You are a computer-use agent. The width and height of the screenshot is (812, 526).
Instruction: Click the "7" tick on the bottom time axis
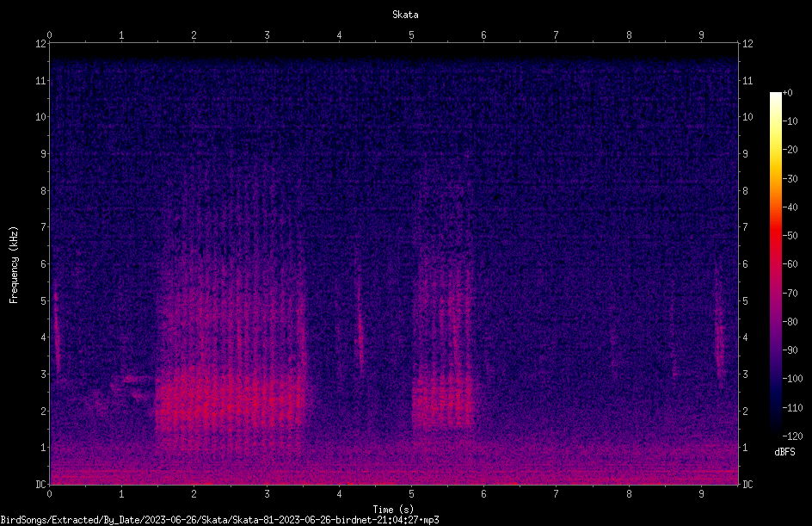557,494
